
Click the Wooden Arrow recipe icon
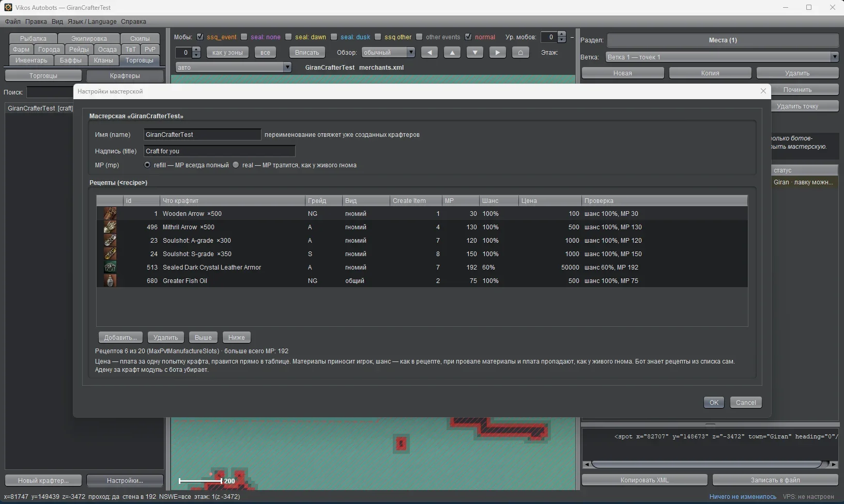110,213
